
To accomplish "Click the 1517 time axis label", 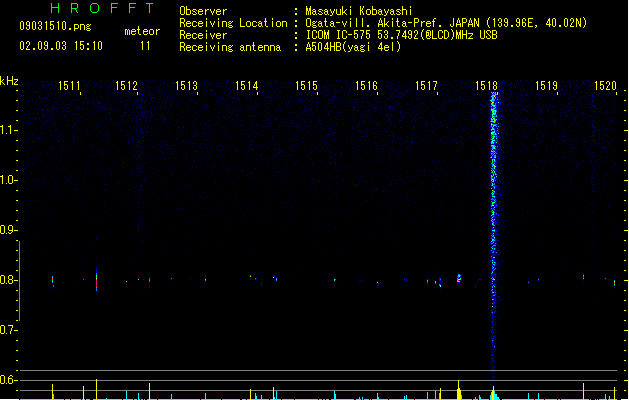I will (426, 85).
